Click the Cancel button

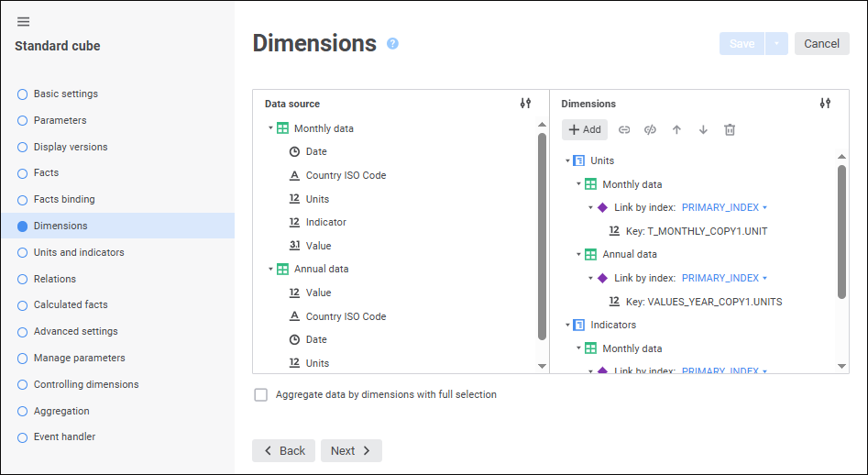click(x=821, y=44)
